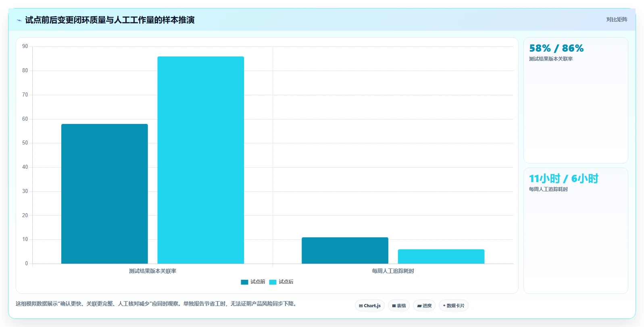Click the 表格 pill button
Image resolution: width=644 pixels, height=327 pixels.
[399, 306]
